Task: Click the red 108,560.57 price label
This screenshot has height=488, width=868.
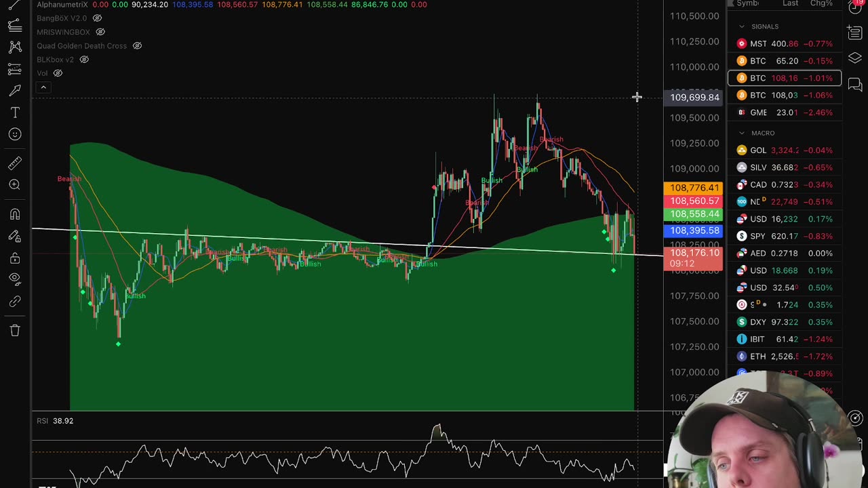Action: tap(694, 201)
